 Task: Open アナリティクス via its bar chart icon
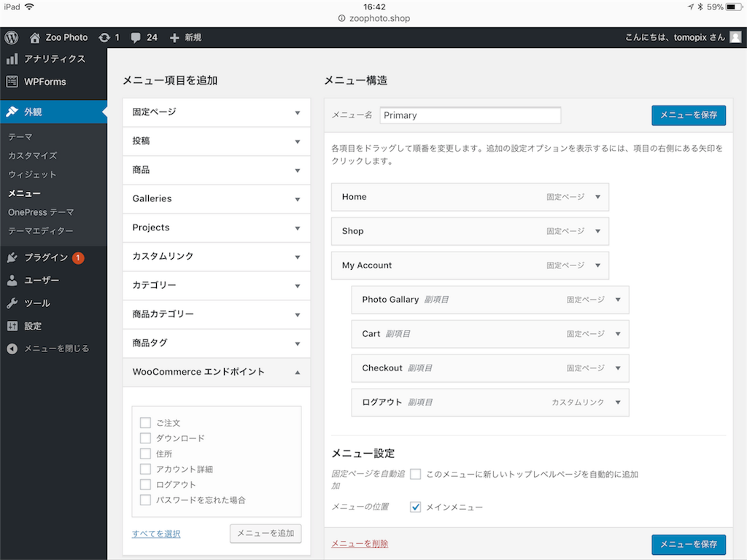click(x=12, y=58)
